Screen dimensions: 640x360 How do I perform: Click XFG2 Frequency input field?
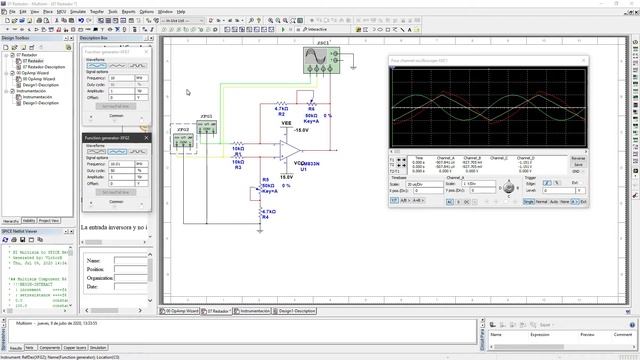click(x=121, y=164)
